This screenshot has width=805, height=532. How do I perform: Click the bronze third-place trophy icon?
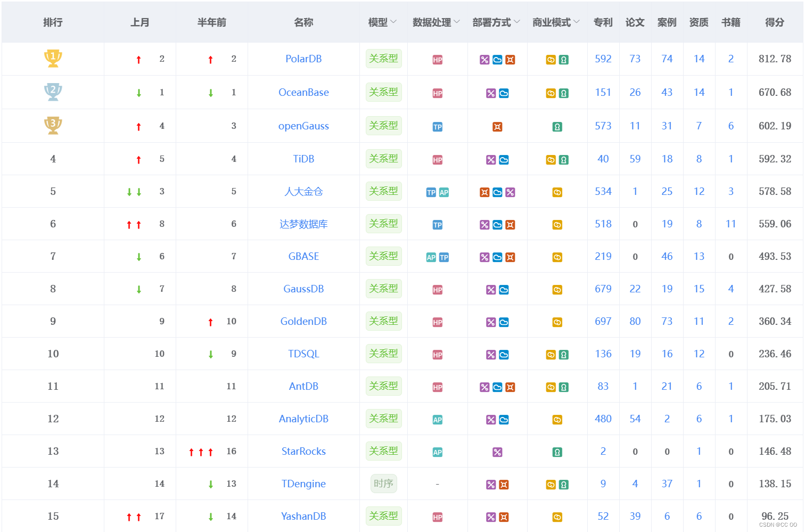pos(53,125)
